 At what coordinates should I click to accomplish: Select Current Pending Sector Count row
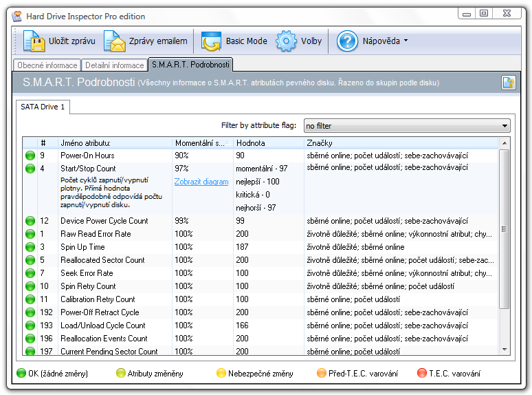(261, 350)
